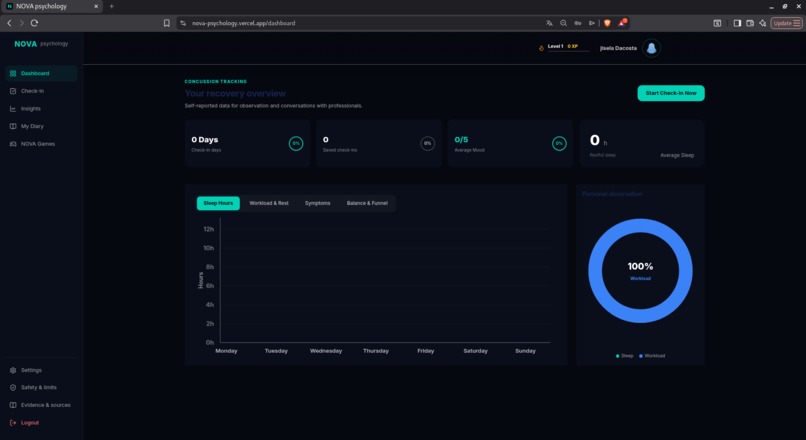806x440 pixels.
Task: Click the Level 1 XP progress bar
Action: click(x=569, y=51)
